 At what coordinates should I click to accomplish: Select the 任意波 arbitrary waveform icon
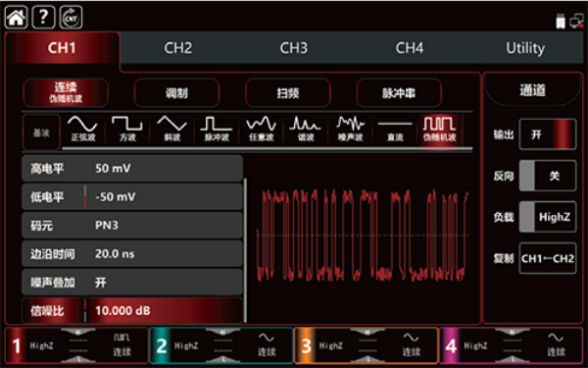click(262, 130)
